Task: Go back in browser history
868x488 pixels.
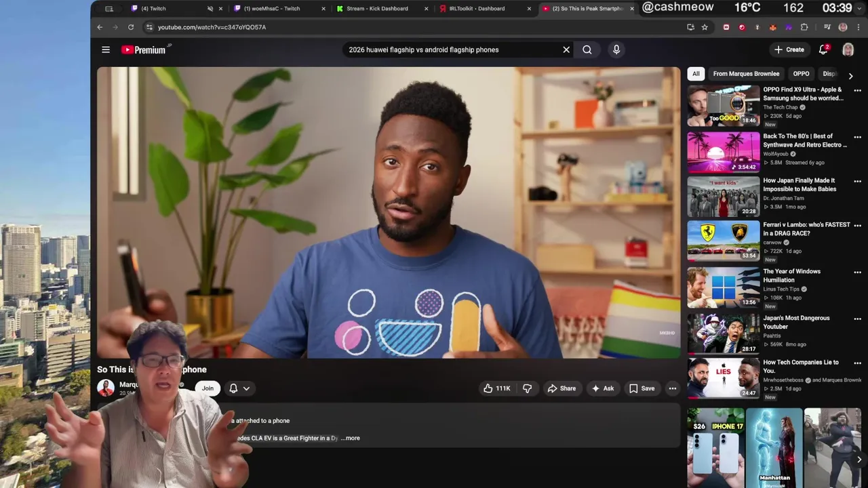Action: [100, 27]
